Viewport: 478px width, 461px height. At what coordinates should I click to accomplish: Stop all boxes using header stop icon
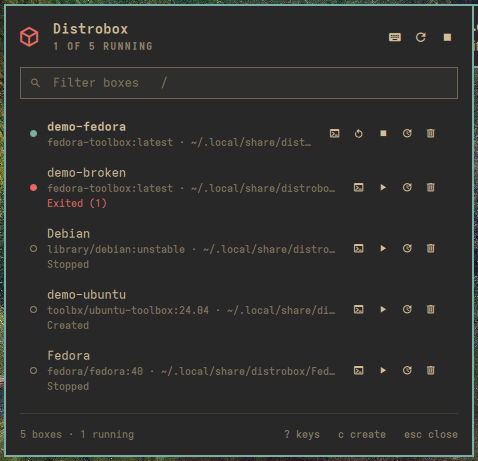tap(447, 37)
